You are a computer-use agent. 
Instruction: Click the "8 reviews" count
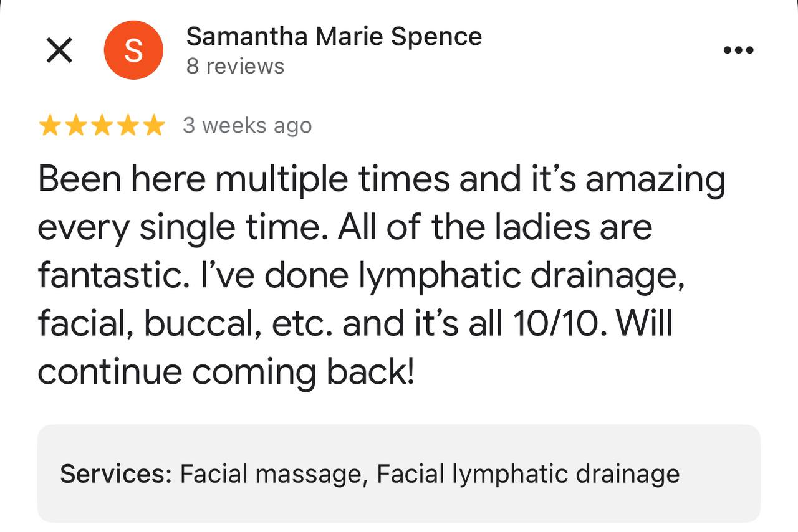tap(235, 66)
